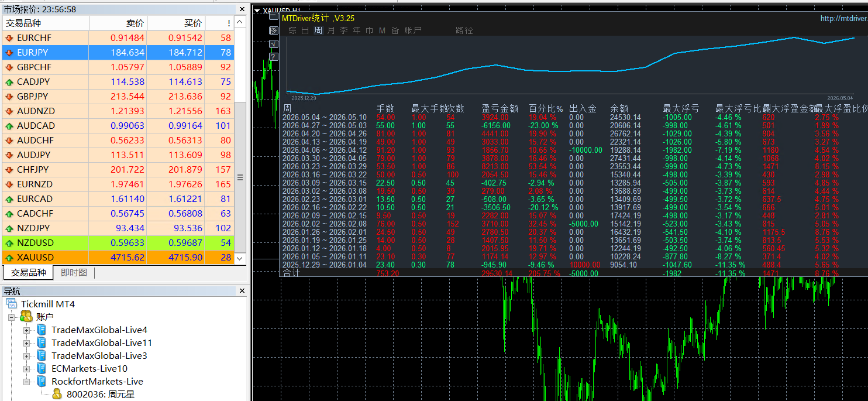
Task: Click the up arrow icon of AUDCAD
Action: [x=9, y=125]
